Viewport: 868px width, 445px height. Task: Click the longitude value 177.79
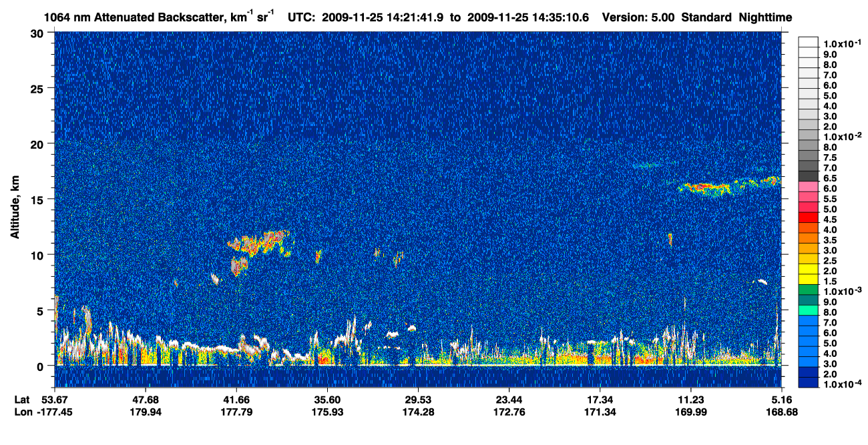(236, 412)
